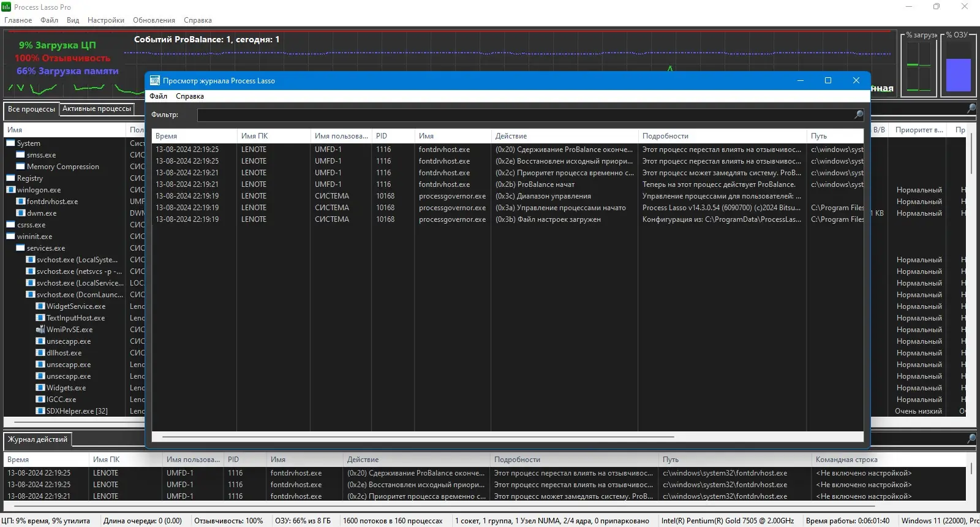Select the Журнал действий tab

pyautogui.click(x=37, y=439)
